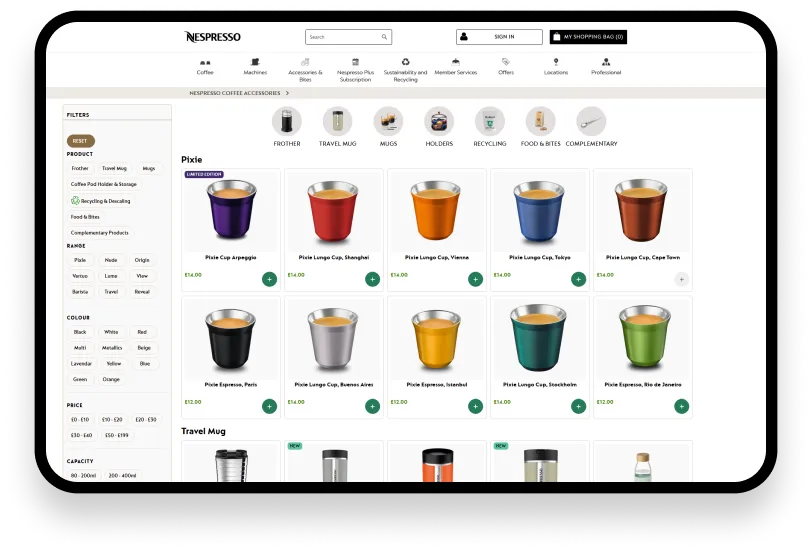Click the Reset filters button
Screen dimensions: 812x552
tap(80, 141)
